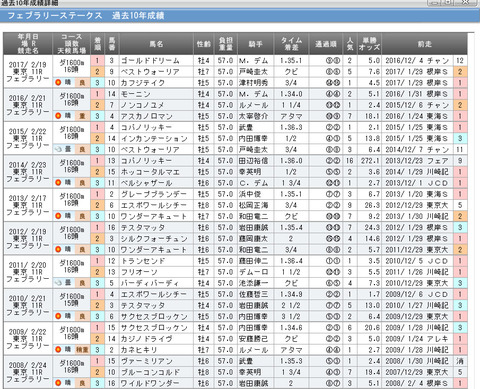Click the 2008/ 2/24 race date cell

(28, 372)
